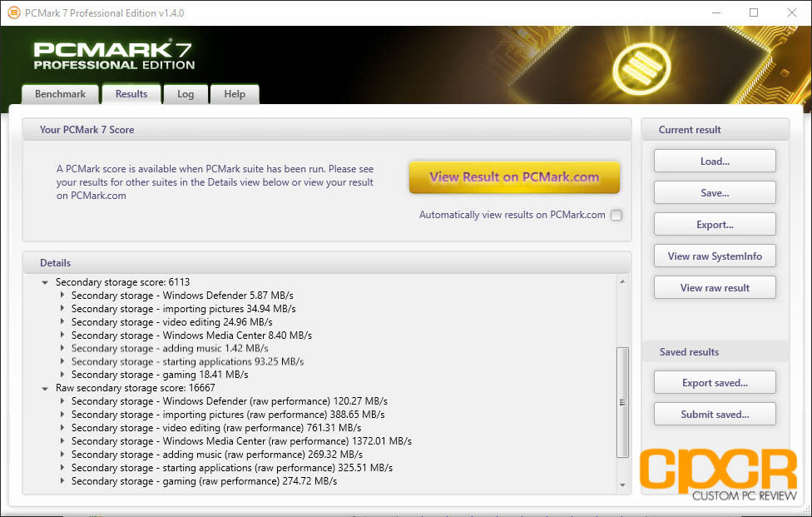Expand adding music raw performance 269.32 row
Screen dimensions: 812x517
coord(62,455)
